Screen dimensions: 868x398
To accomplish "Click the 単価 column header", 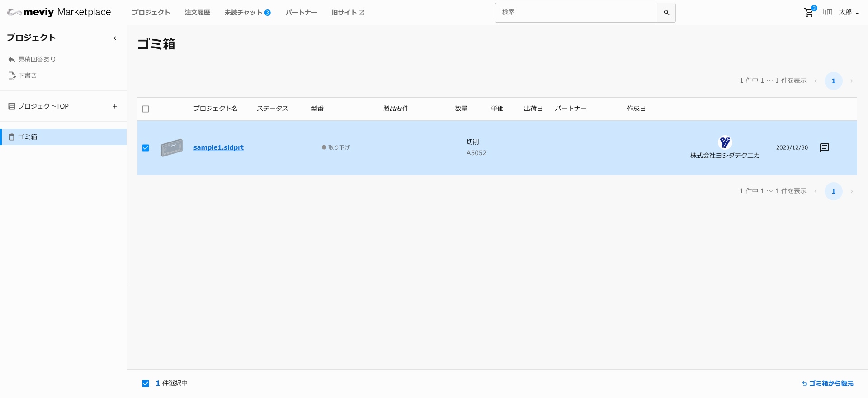I will point(497,109).
